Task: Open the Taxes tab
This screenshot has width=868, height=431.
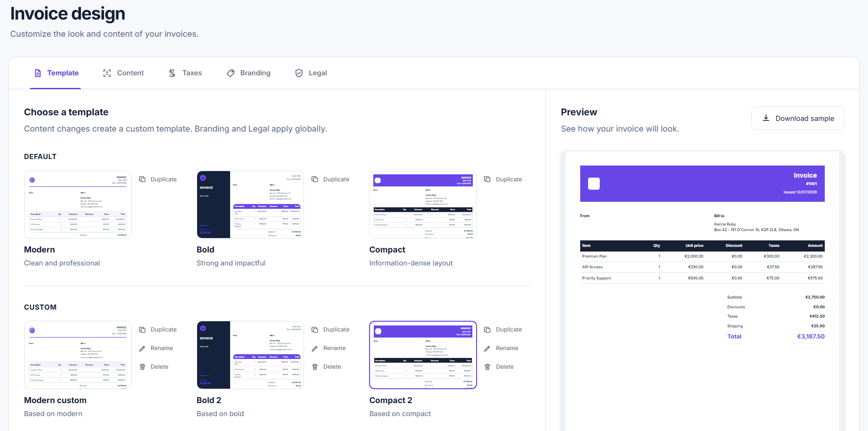Action: click(185, 73)
